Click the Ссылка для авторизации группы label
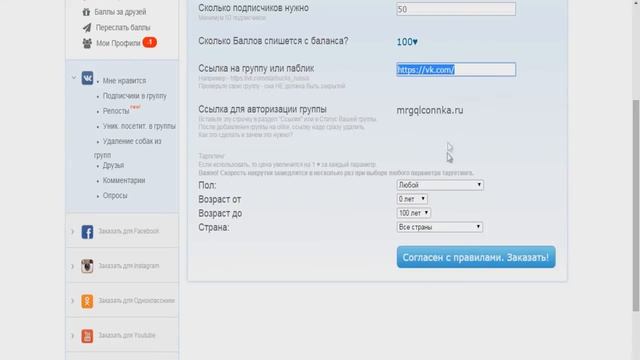The height and width of the screenshot is (360, 640). 262,109
